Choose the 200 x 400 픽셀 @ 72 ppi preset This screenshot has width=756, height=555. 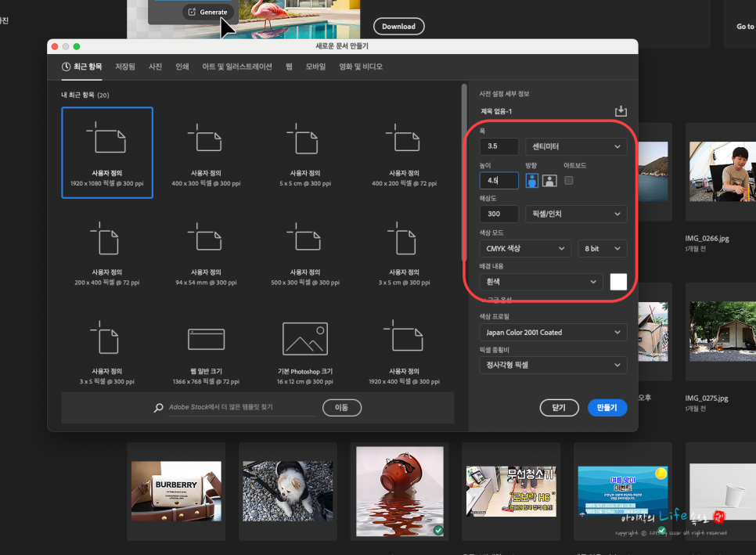107,252
